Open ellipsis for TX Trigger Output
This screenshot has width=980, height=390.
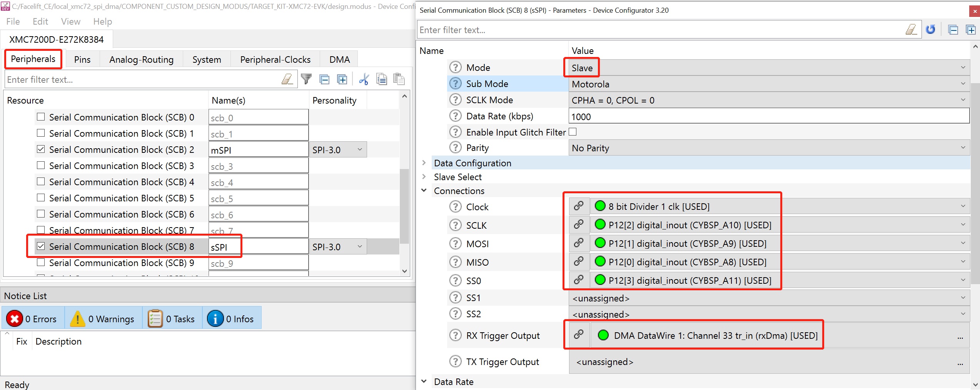tap(960, 363)
